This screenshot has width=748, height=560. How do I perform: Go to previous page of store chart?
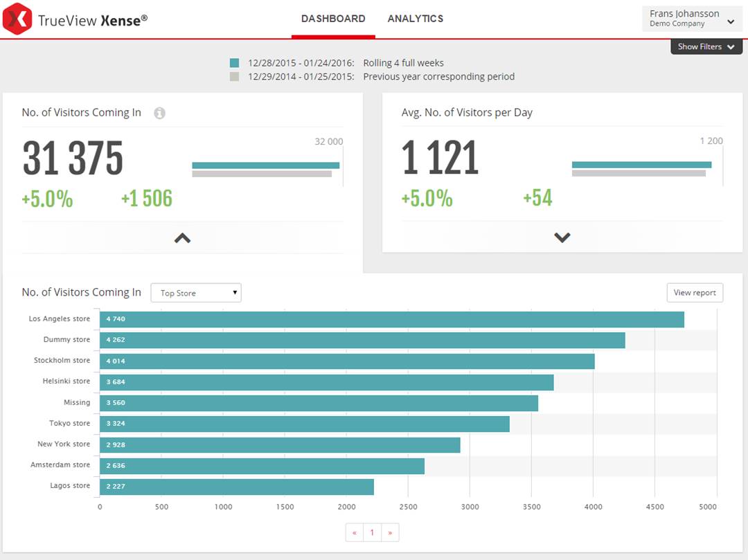(355, 532)
